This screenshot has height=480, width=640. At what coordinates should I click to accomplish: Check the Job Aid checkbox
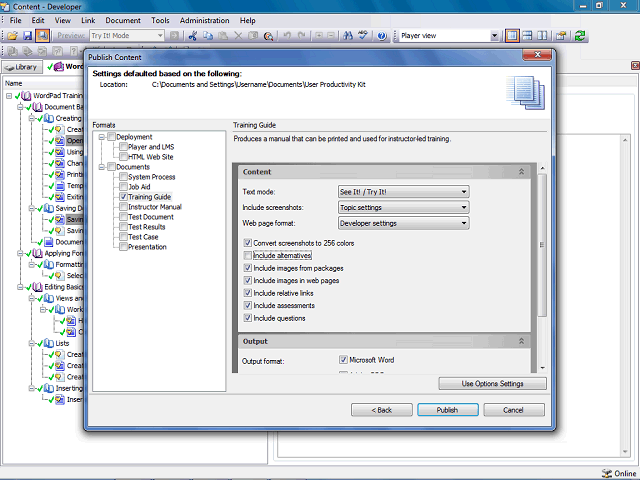tap(123, 187)
